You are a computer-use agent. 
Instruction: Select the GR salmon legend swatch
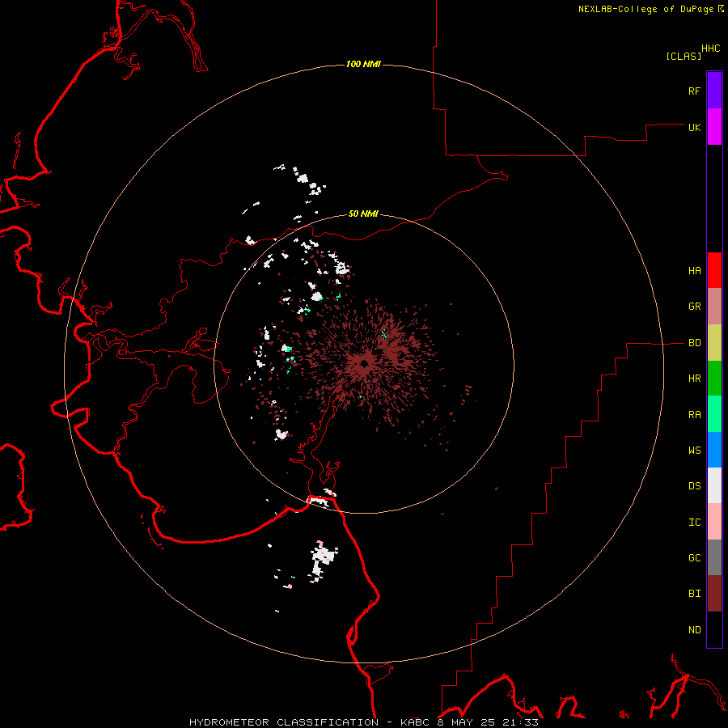pos(714,307)
